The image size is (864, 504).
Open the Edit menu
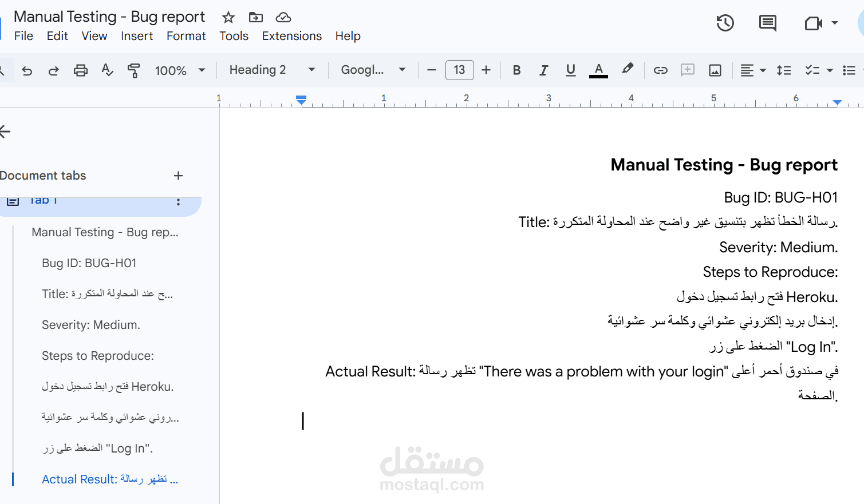pos(57,36)
